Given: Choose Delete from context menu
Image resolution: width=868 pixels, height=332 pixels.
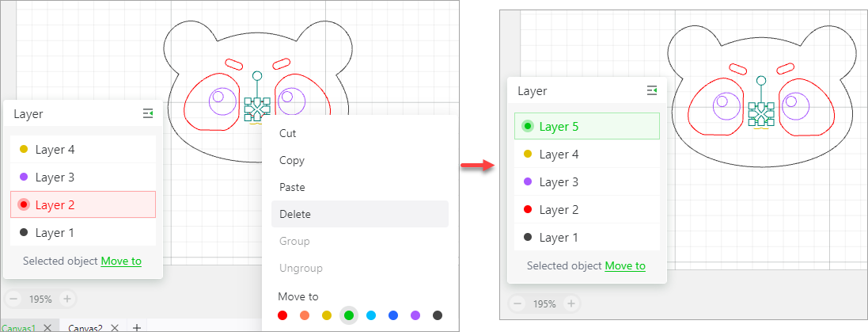Looking at the screenshot, I should click(360, 214).
